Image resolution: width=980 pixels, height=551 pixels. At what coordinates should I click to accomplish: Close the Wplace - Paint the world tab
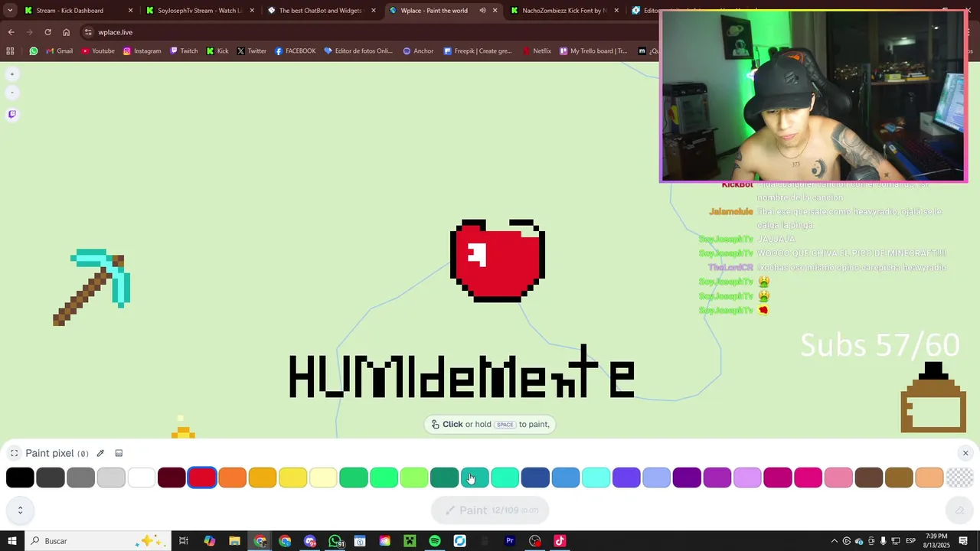[495, 11]
